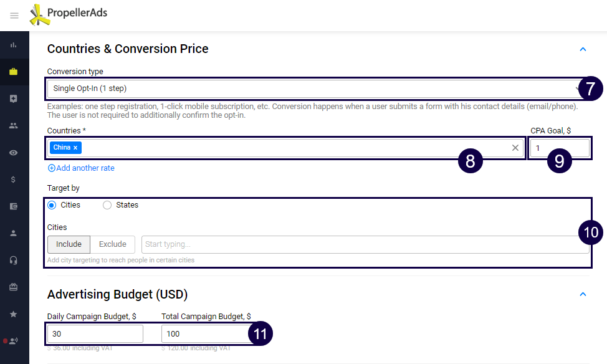Open the hamburger menu

14,16
